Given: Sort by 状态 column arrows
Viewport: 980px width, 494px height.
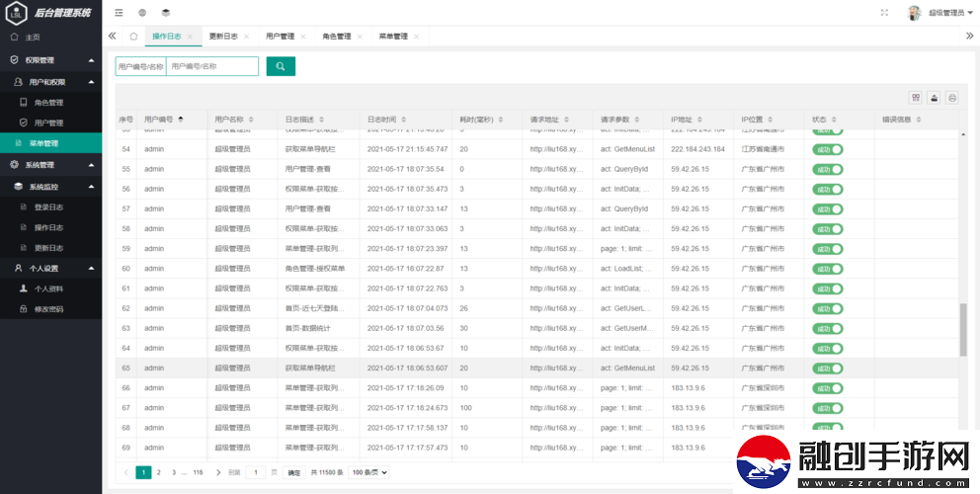Looking at the screenshot, I should (x=834, y=119).
